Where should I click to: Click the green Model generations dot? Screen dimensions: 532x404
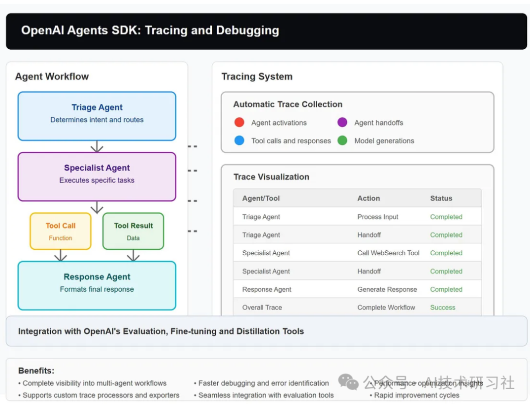342,140
